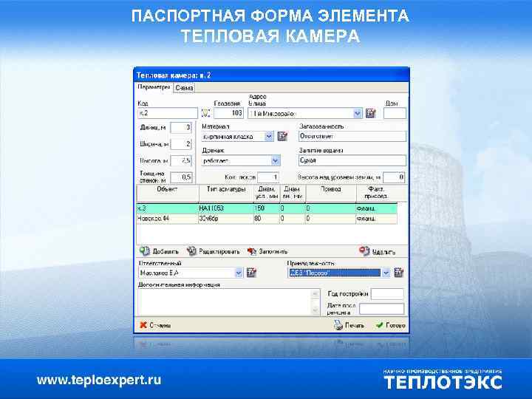Screen dimensions: 532x399
Task: Click the Залитие водами field showing Сухая
Action: (352, 160)
